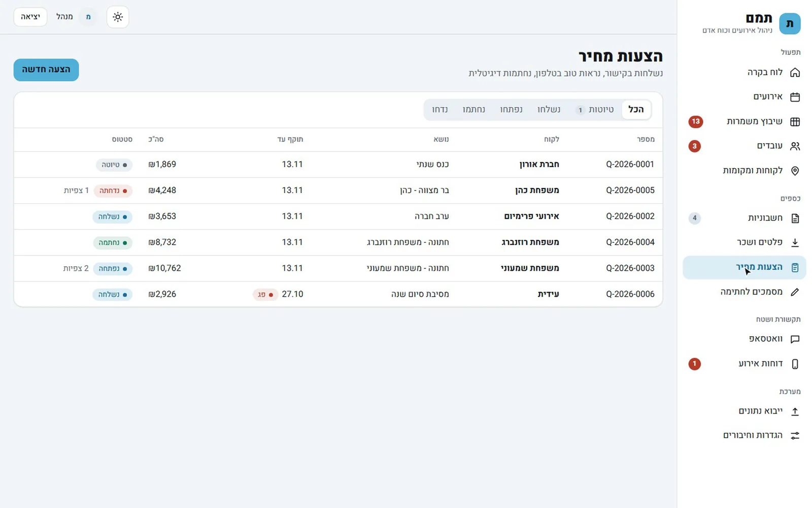812x508 pixels.
Task: Click the יציאה logout button
Action: (30, 17)
